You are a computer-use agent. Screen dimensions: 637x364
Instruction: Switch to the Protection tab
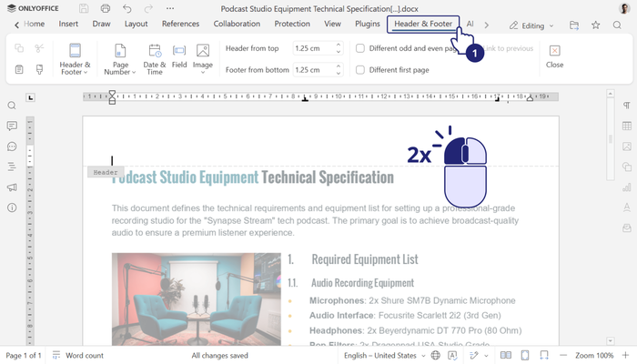click(x=292, y=24)
